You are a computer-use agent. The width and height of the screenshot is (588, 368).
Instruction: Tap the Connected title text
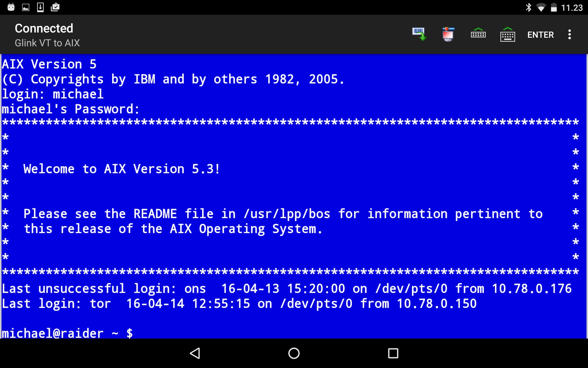point(44,29)
